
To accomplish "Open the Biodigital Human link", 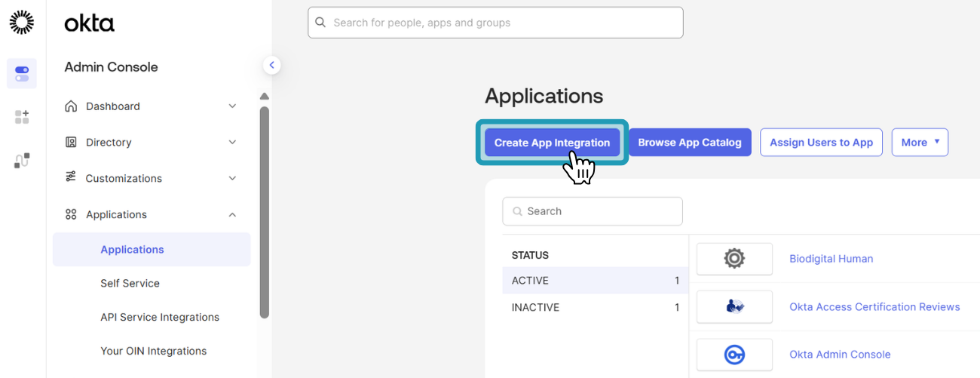I will coord(831,259).
